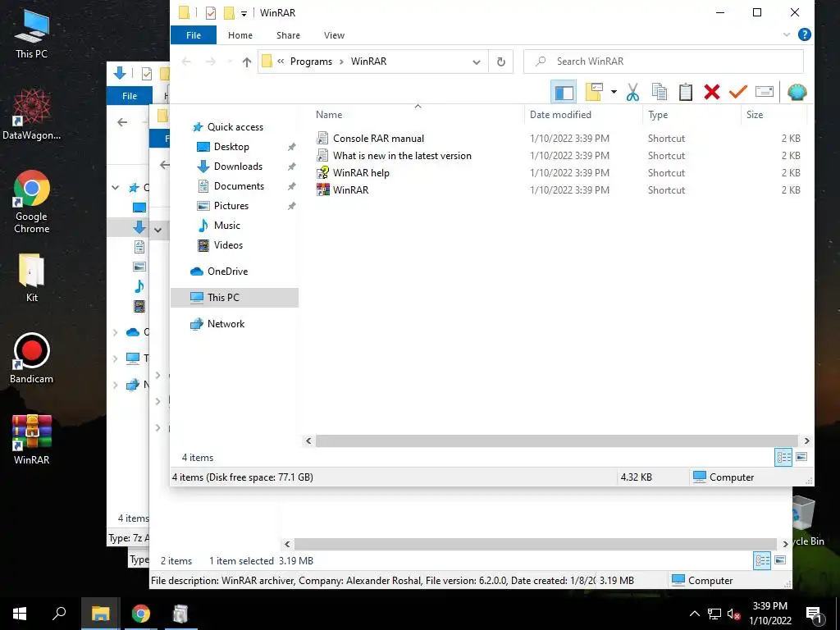Open OneDrive in navigation pane

[x=227, y=272]
